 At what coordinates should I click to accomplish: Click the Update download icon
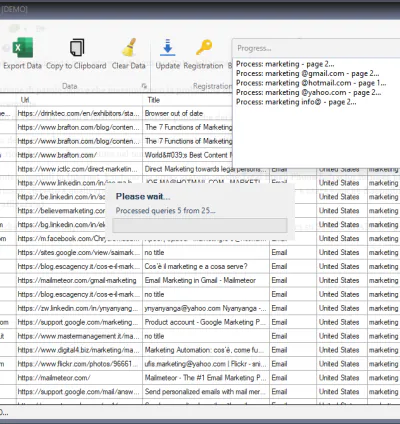point(168,47)
